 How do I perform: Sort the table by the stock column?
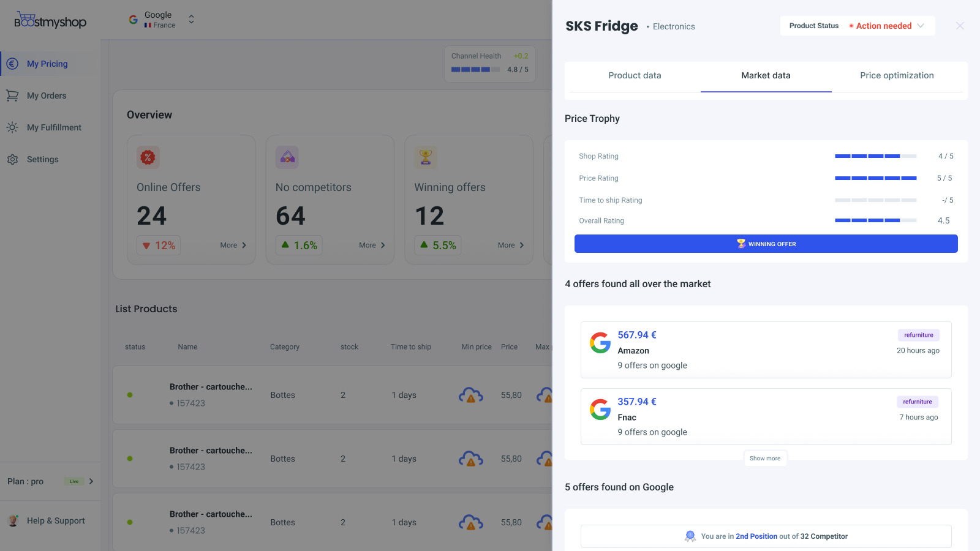pyautogui.click(x=350, y=347)
